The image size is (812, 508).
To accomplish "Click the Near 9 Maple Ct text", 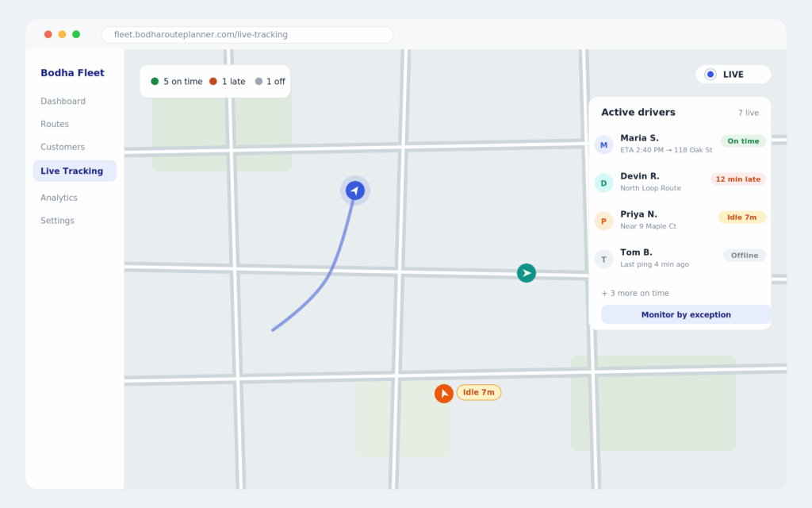I will (x=649, y=226).
